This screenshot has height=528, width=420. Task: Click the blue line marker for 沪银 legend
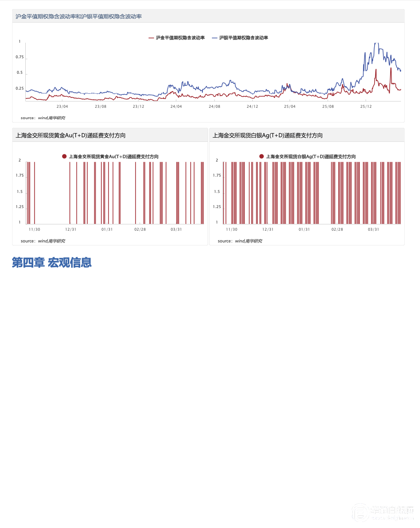pos(215,38)
